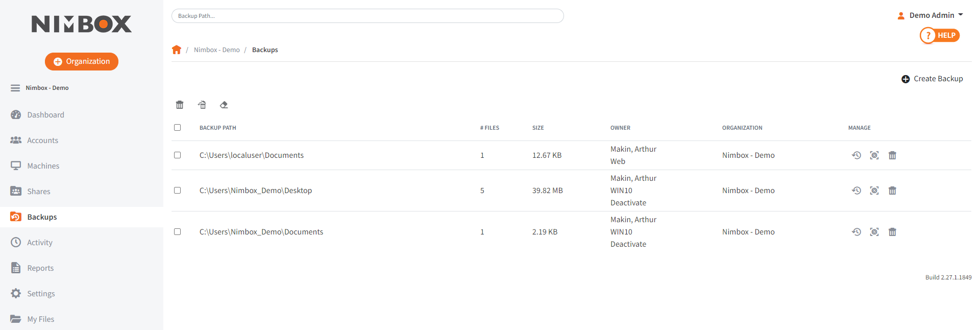Open snapshots for Nimbox_Demo\Documents backup
Viewport: 980px width, 330px height.
pyautogui.click(x=874, y=232)
